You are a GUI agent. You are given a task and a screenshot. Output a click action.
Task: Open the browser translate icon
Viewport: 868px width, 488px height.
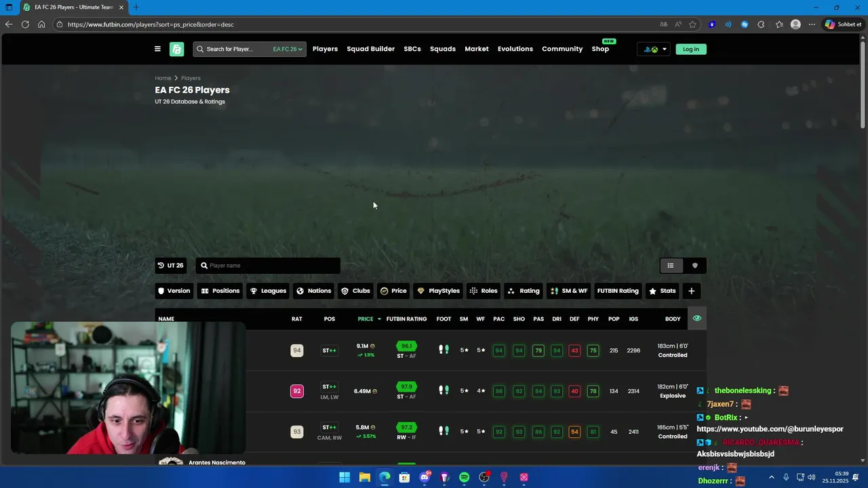pyautogui.click(x=663, y=24)
